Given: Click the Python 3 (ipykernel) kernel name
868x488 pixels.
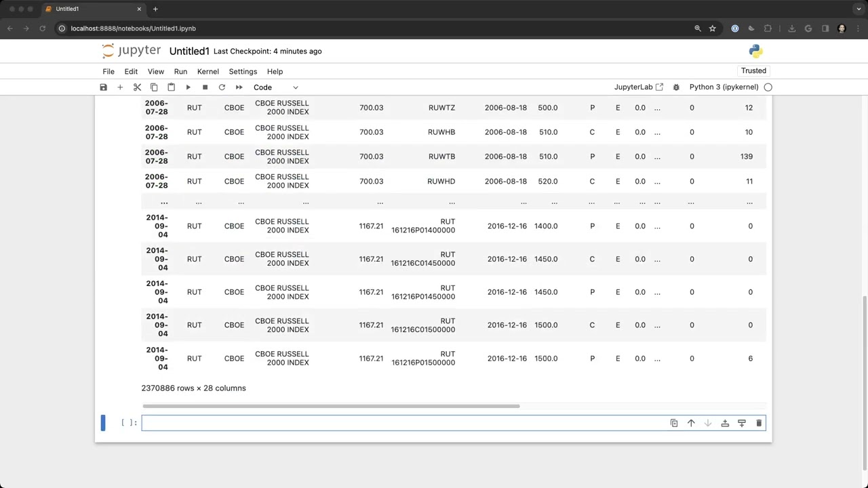Looking at the screenshot, I should coord(724,87).
